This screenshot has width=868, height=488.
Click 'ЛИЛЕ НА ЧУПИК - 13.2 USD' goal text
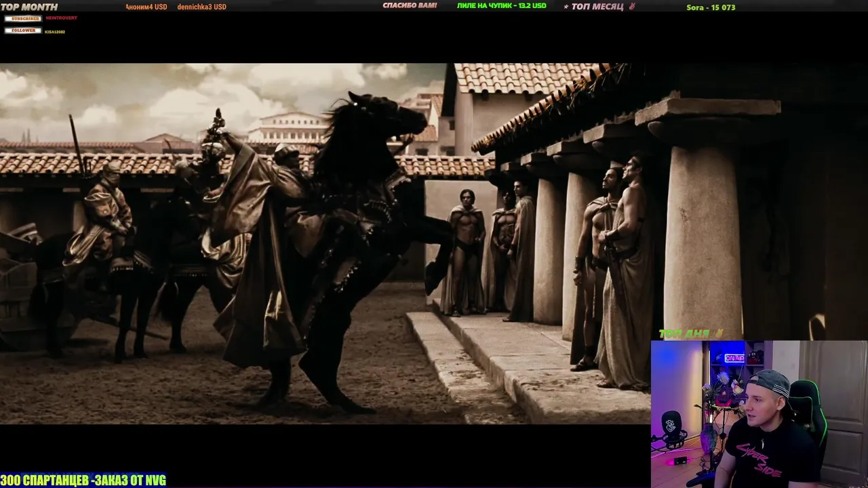tap(502, 5)
